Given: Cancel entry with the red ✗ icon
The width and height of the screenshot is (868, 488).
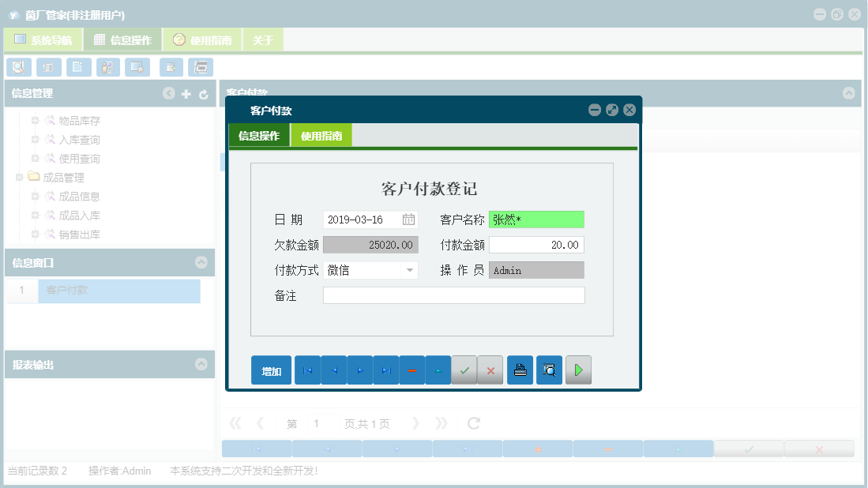Looking at the screenshot, I should tap(490, 370).
